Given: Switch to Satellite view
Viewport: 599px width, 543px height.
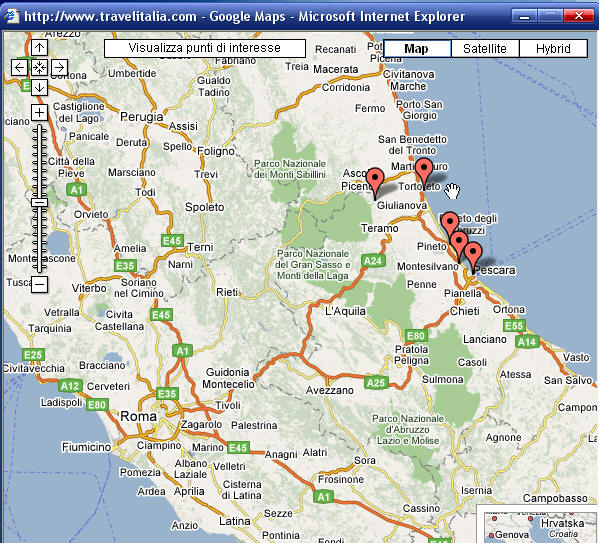Looking at the screenshot, I should pyautogui.click(x=485, y=49).
